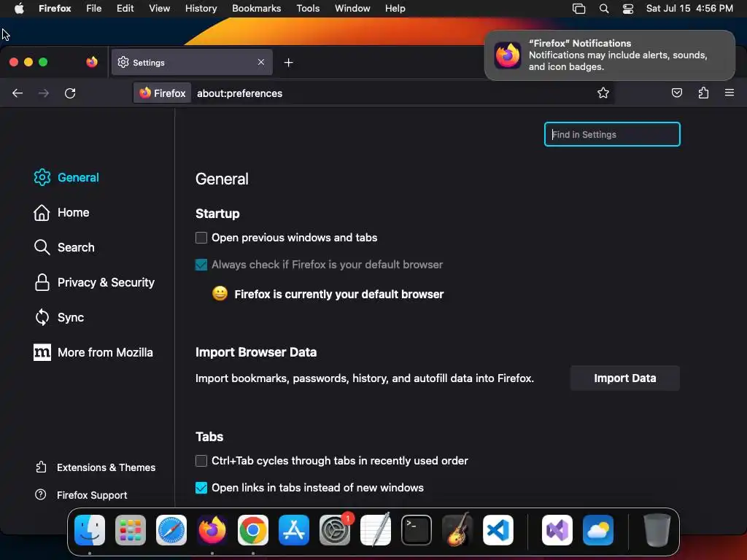Open Launchpad from the dock
This screenshot has height=560, width=747.
point(131,530)
